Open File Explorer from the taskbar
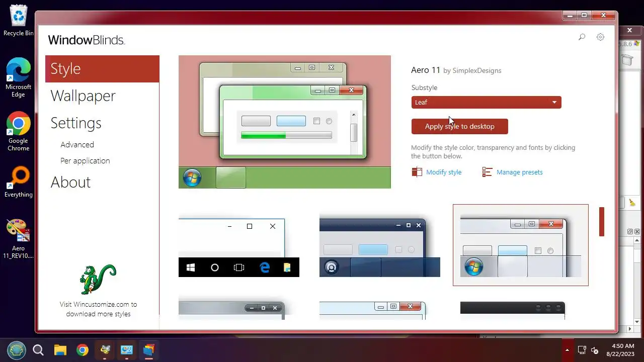 tap(60, 350)
